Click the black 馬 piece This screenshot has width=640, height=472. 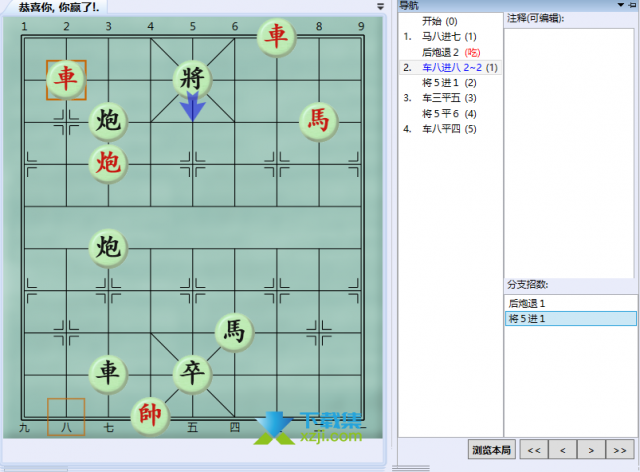234,332
